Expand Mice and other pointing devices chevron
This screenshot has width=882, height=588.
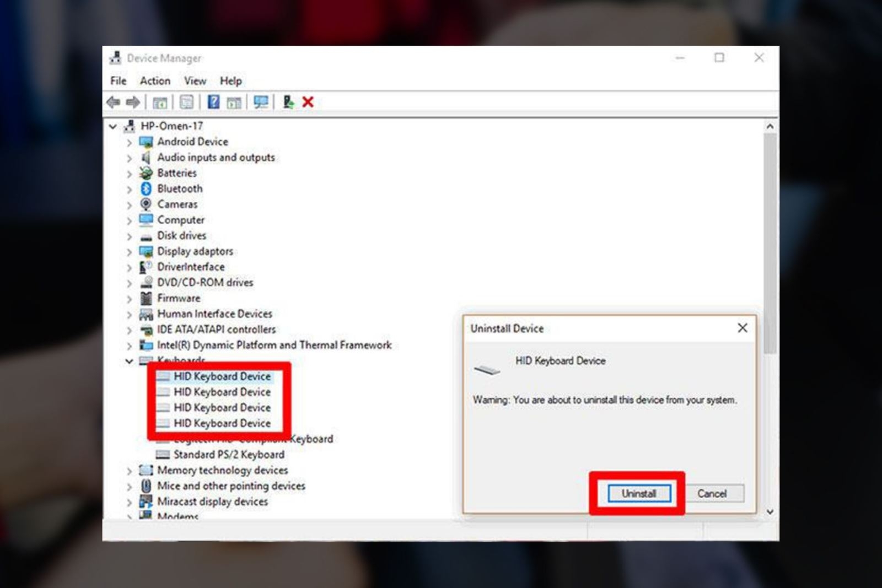pos(129,487)
